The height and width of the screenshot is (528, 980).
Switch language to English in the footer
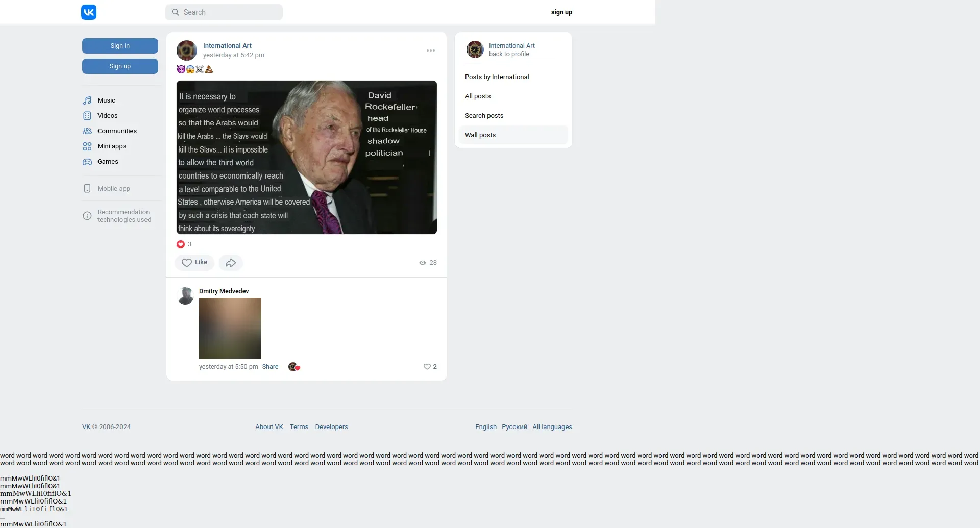486,427
